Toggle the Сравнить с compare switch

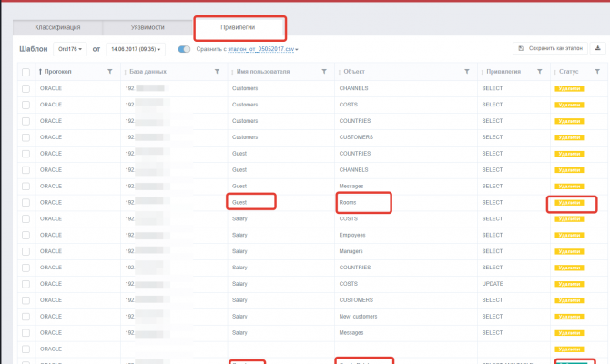(x=184, y=49)
